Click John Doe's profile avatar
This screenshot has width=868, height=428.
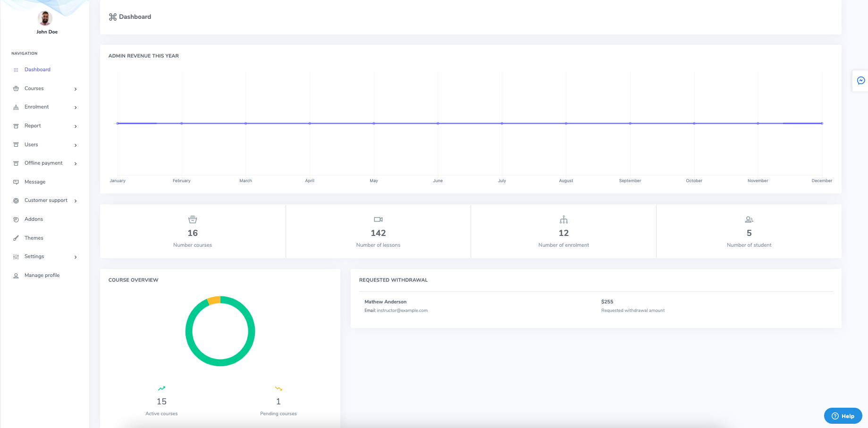pos(46,18)
